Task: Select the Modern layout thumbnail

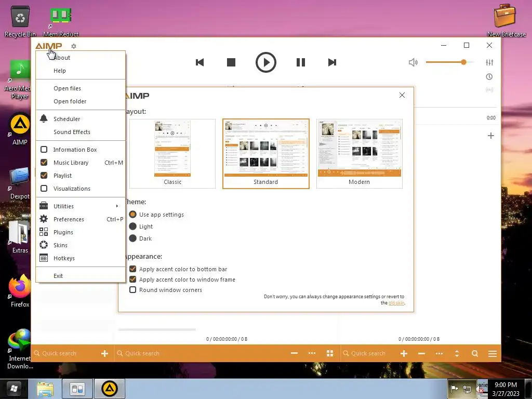Action: pos(360,154)
